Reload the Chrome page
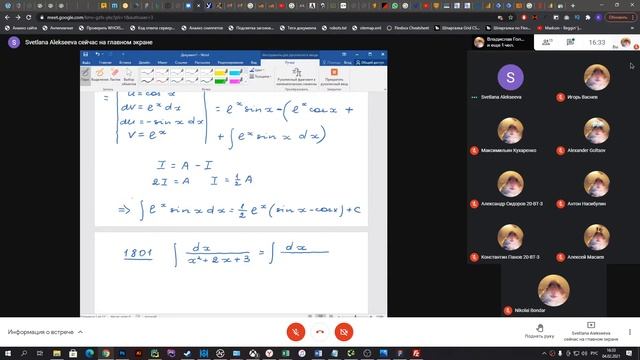640x360 pixels. [x=29, y=18]
